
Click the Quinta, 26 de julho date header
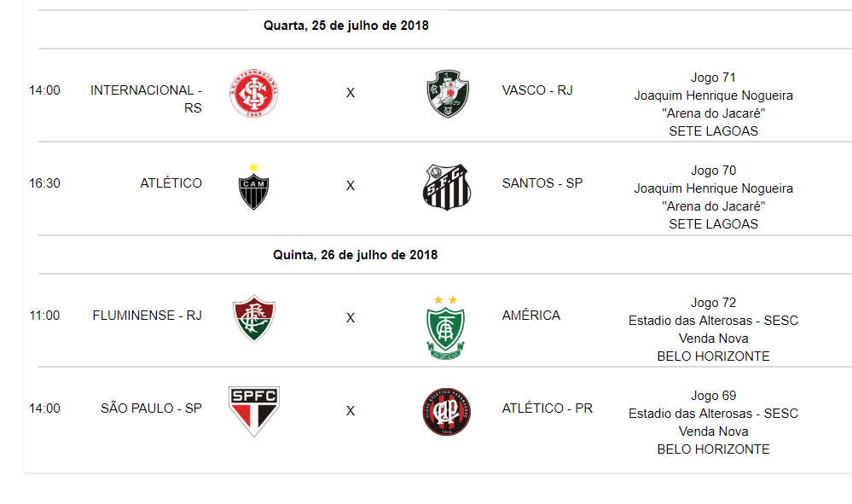(356, 255)
